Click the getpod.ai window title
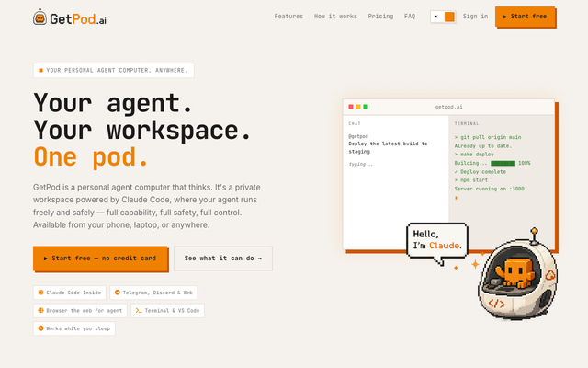The width and height of the screenshot is (588, 368). (449, 107)
